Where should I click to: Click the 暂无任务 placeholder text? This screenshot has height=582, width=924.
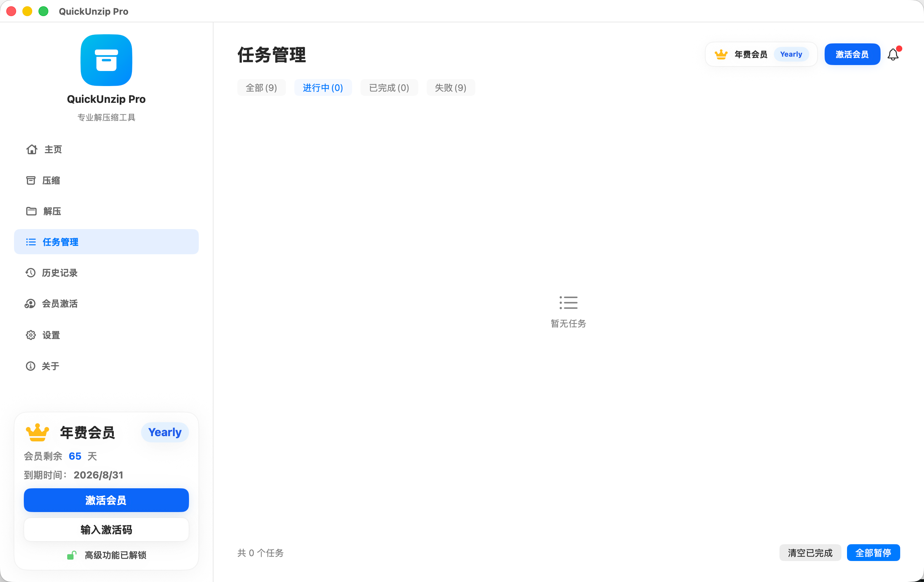568,324
